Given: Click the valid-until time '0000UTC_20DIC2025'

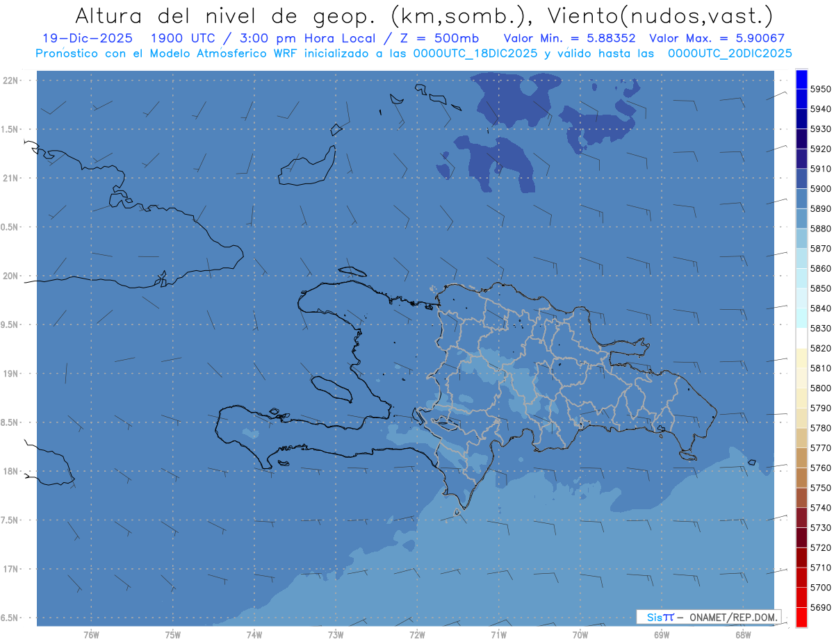Looking at the screenshot, I should pyautogui.click(x=729, y=53).
